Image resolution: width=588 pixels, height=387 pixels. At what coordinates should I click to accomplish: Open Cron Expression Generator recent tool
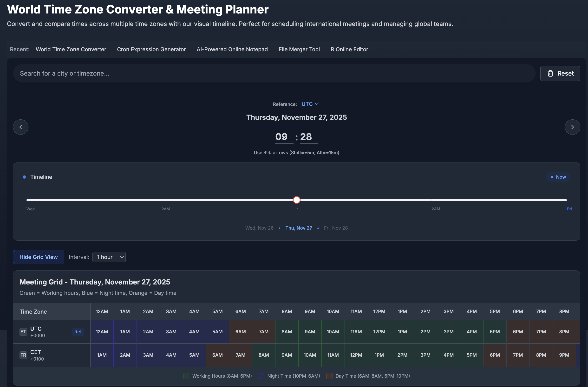[x=151, y=49]
